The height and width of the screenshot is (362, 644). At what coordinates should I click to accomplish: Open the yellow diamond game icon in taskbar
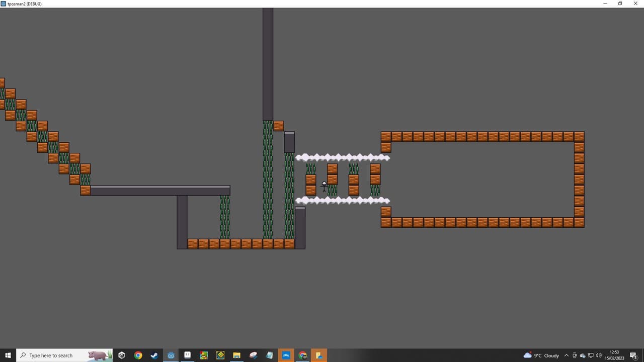pos(220,355)
